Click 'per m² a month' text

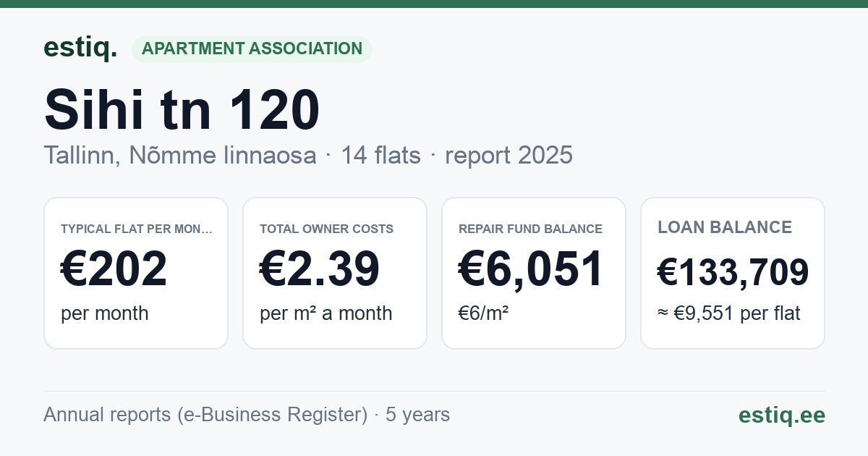coord(326,313)
